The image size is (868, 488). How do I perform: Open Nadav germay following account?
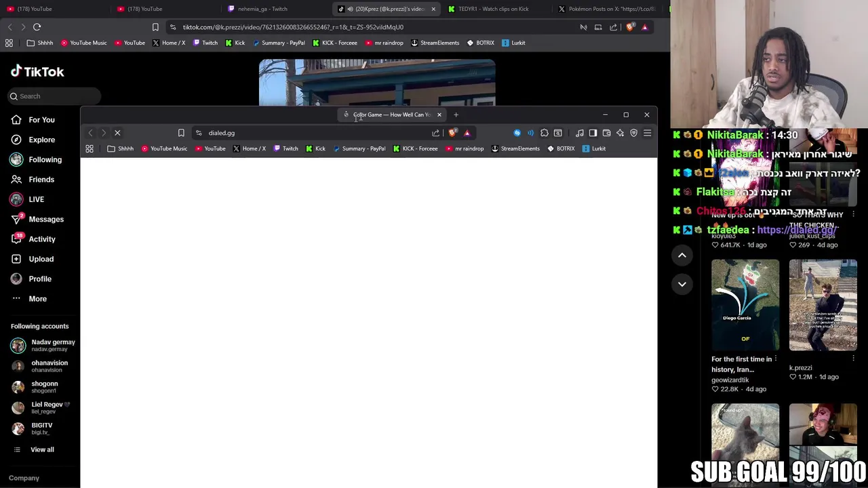43,345
